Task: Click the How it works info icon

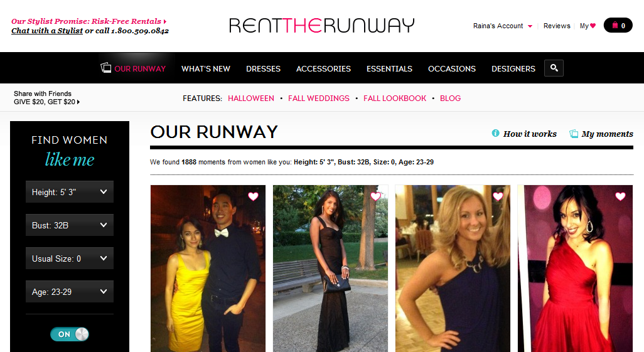Action: tap(495, 133)
